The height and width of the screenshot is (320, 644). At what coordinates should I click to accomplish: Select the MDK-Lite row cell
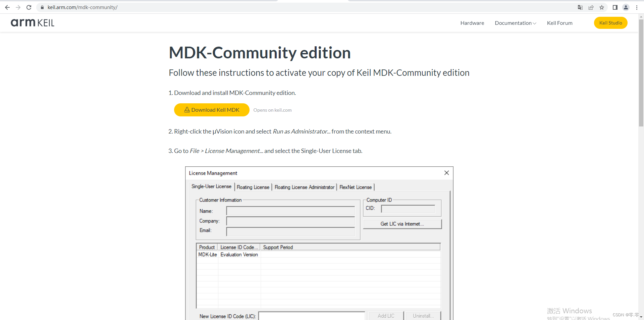coord(208,255)
